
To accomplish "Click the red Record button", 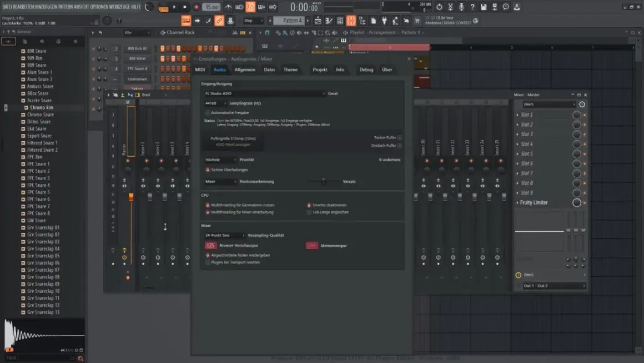I will [196, 7].
